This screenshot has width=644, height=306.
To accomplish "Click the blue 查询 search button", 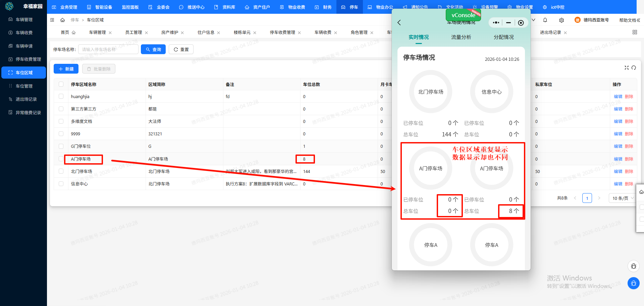I will click(153, 49).
